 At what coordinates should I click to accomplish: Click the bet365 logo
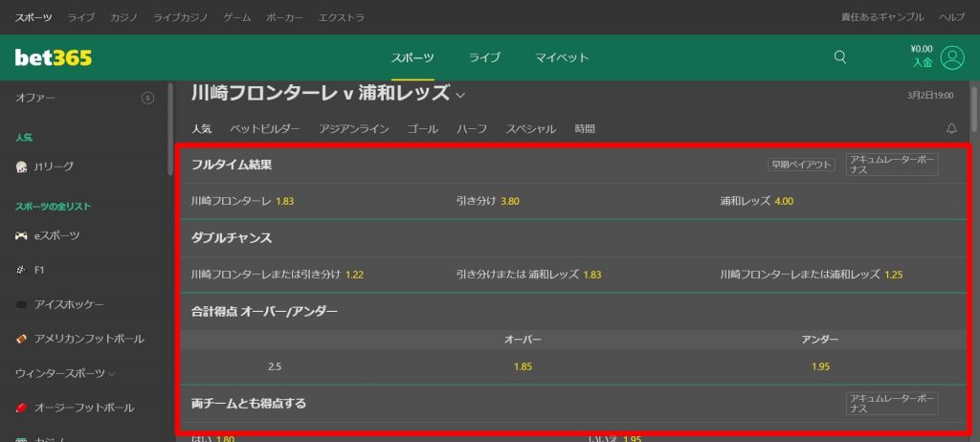click(54, 57)
